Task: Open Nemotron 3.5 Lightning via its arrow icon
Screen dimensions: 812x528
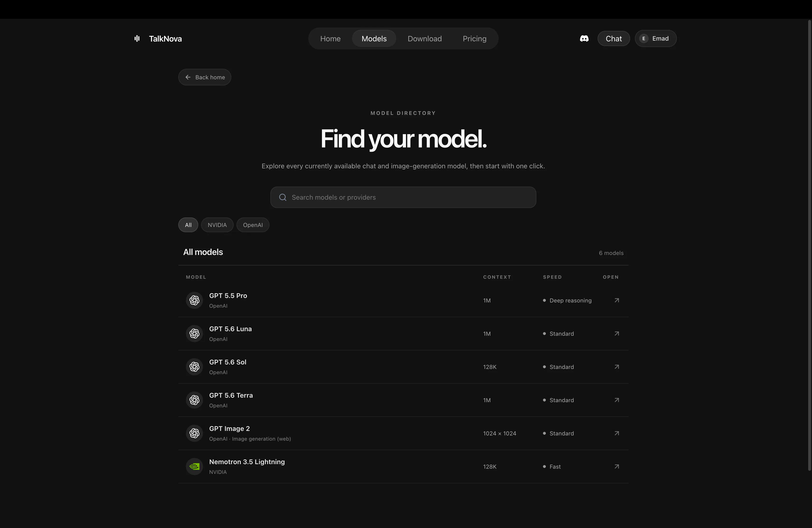Action: click(x=617, y=467)
